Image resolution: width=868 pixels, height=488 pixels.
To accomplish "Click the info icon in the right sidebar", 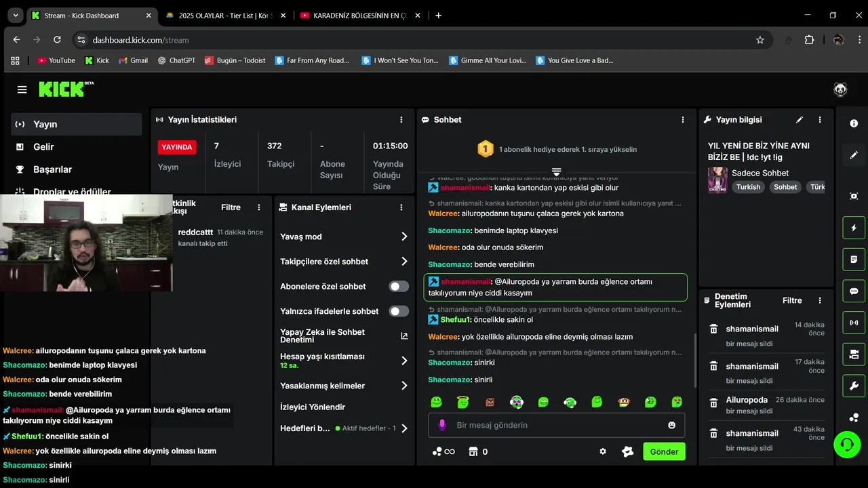I will click(854, 123).
